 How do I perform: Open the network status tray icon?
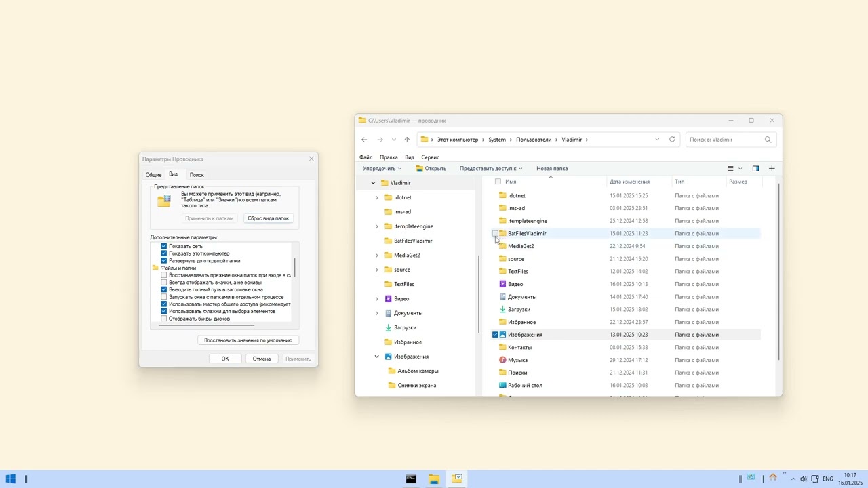815,479
